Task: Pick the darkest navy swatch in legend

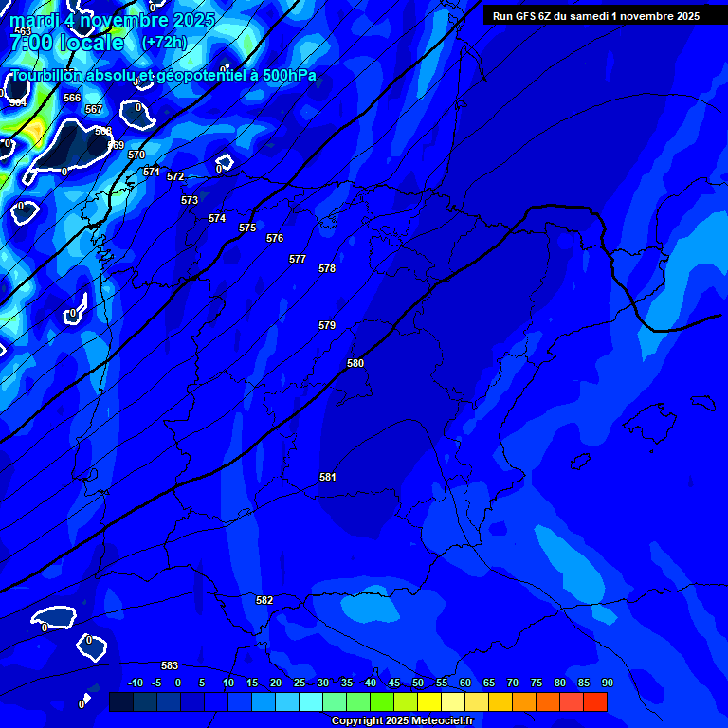Action: 121,702
